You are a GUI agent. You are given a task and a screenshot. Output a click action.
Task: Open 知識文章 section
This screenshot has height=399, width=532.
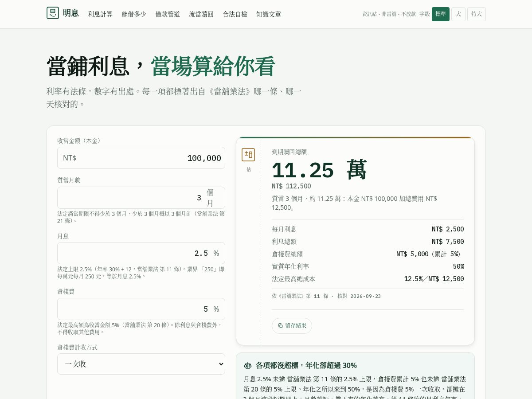tap(269, 14)
